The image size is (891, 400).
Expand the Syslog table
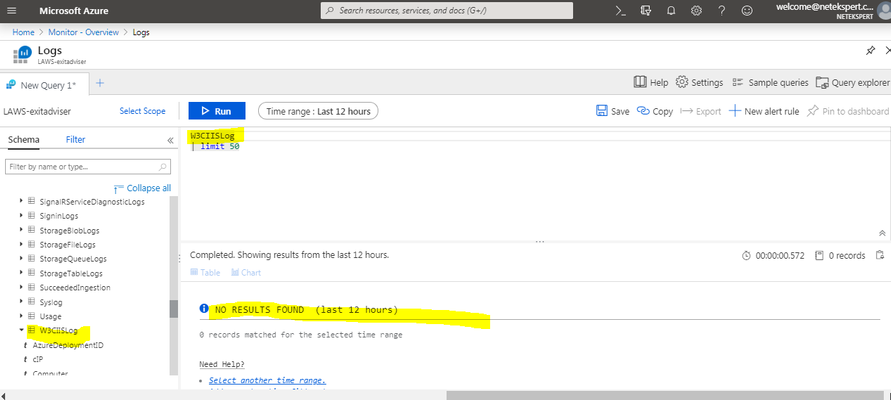click(x=22, y=301)
